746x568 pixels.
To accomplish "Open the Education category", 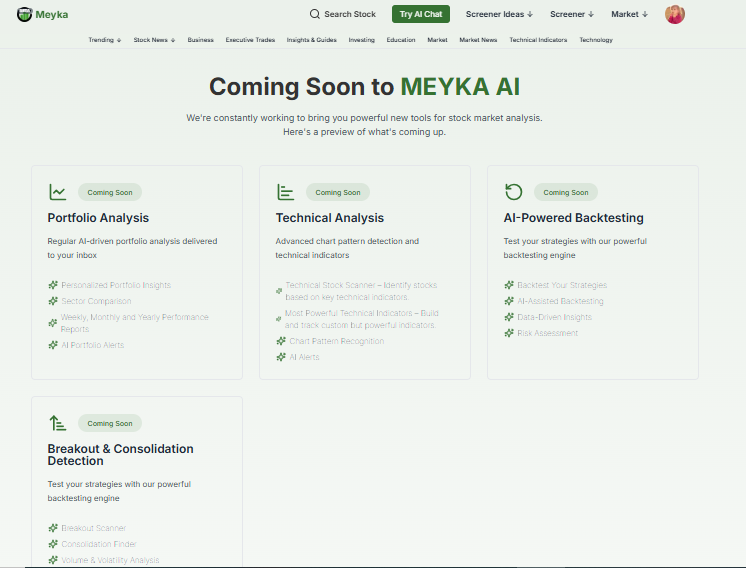I will click(401, 40).
